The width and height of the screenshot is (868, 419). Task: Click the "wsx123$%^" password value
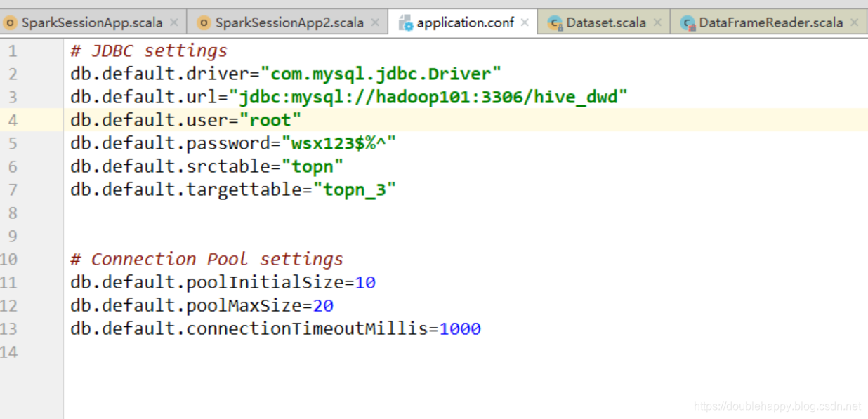coord(338,143)
